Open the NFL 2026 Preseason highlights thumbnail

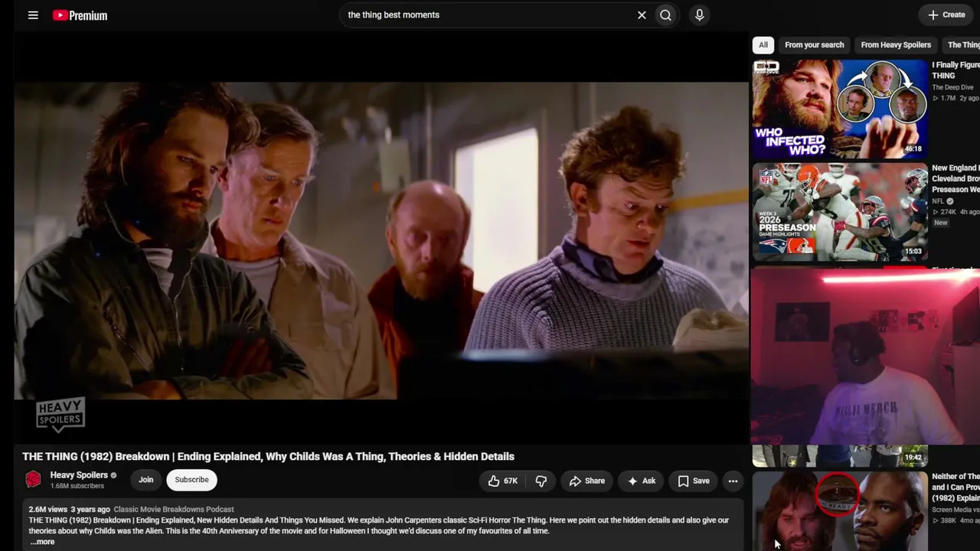pos(840,212)
